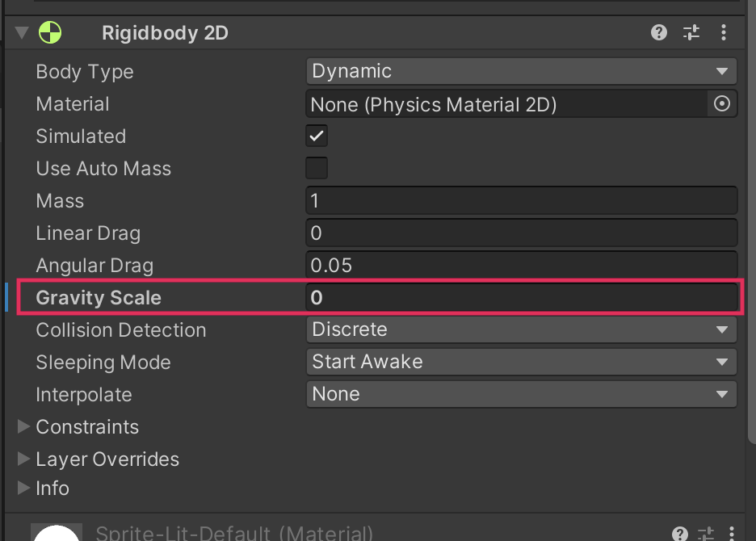Disable the Simulated checkbox

pos(317,136)
